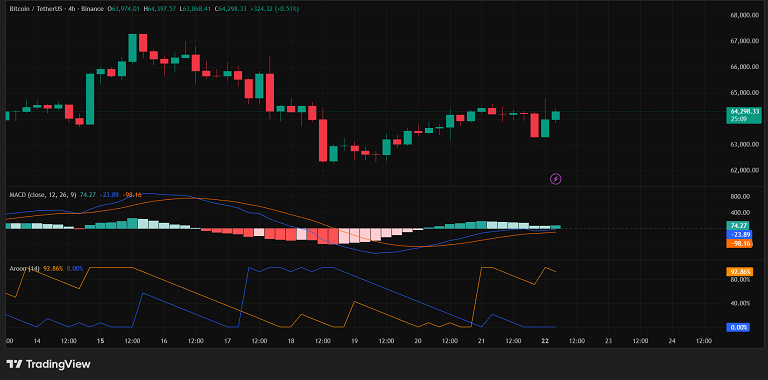The width and height of the screenshot is (768, 380).
Task: Click the orange 92.86% value in Aroon legend
Action: tap(53, 268)
